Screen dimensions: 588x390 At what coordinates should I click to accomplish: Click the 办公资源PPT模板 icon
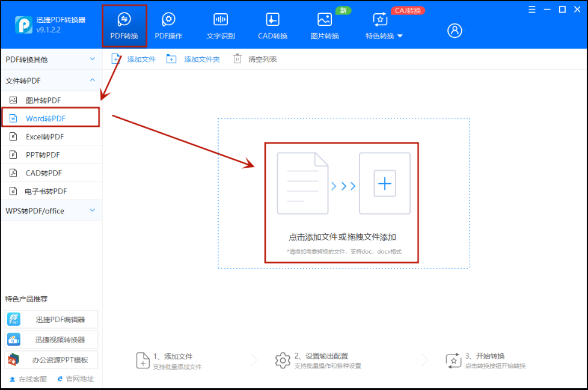14,360
